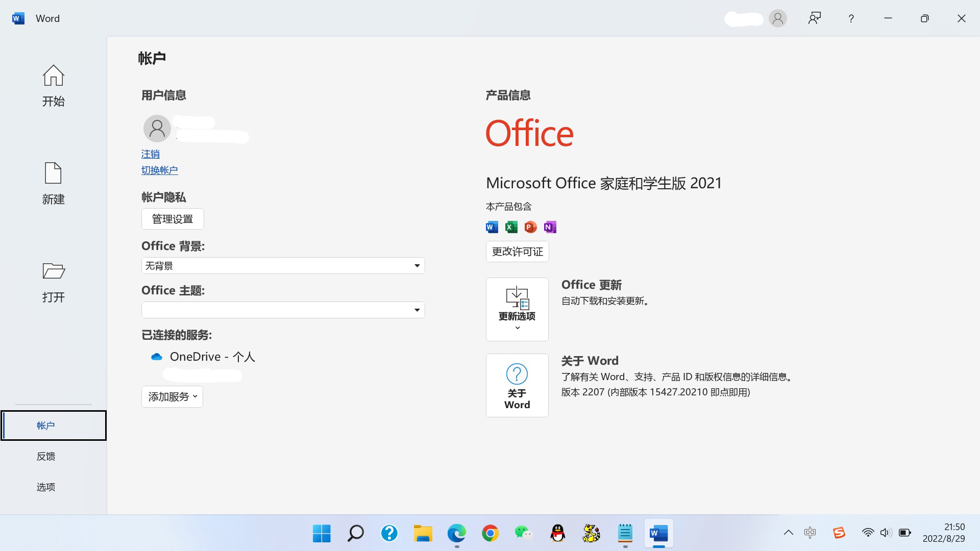Click the Word product icon
The width and height of the screenshot is (980, 551).
tap(492, 227)
